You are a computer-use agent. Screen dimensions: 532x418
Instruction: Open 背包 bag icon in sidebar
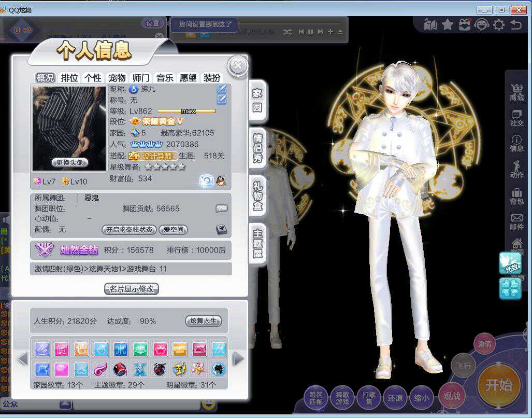(x=517, y=196)
